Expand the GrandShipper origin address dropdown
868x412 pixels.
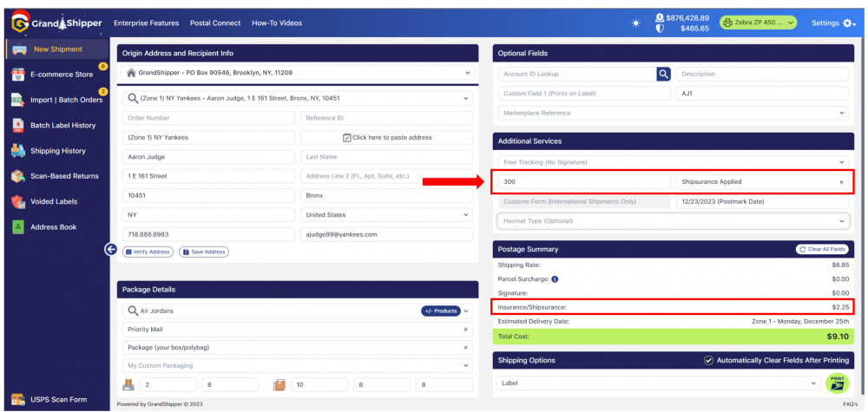[x=468, y=73]
